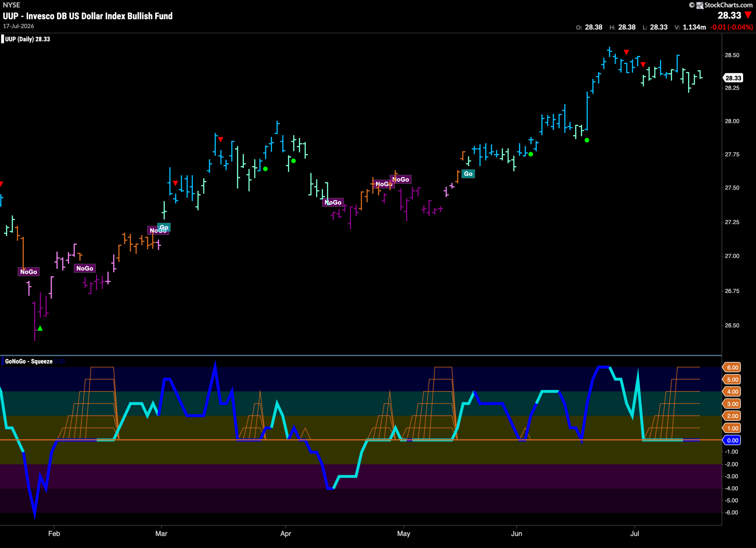Select the teal Go label in mid-May

tap(468, 174)
